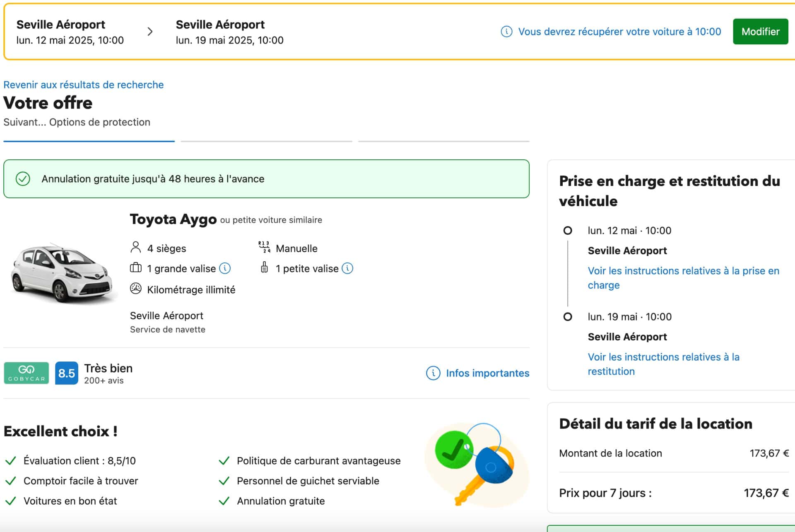Open Revenir aux résultats de recherche link
Viewport: 795px width, 532px height.
[x=84, y=85]
